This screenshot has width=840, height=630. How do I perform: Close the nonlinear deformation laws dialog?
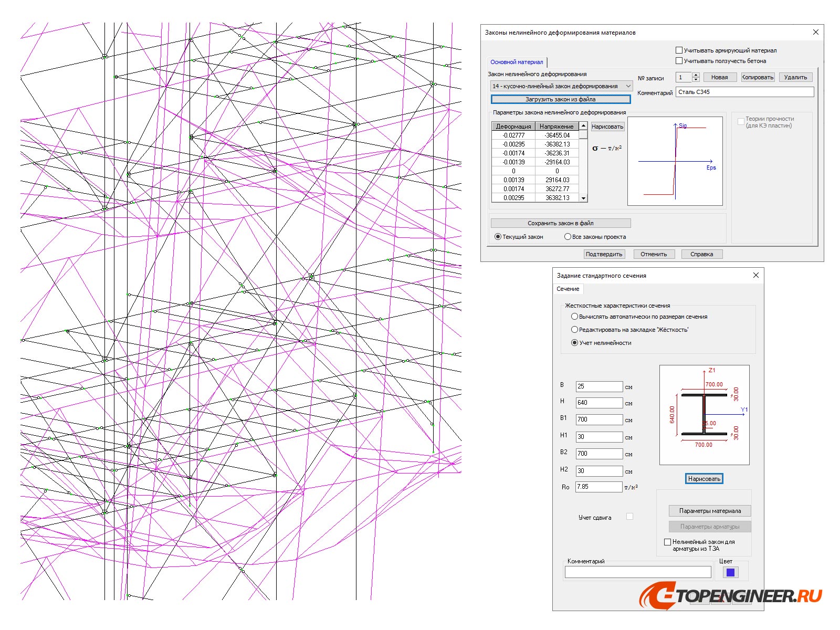tap(815, 33)
